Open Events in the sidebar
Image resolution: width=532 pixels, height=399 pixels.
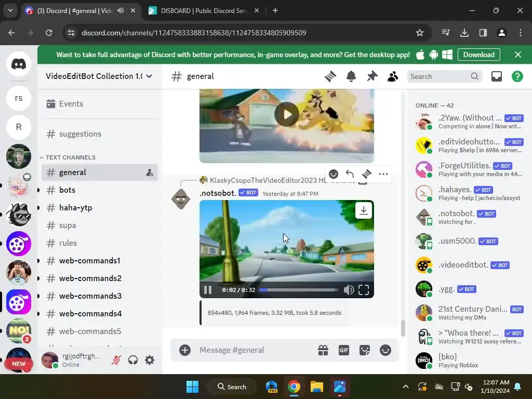point(100,104)
